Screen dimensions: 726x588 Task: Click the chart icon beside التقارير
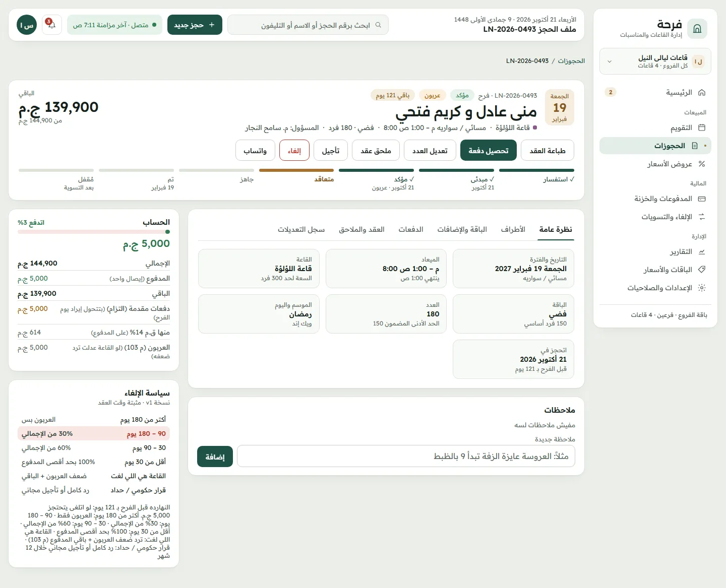[702, 252]
